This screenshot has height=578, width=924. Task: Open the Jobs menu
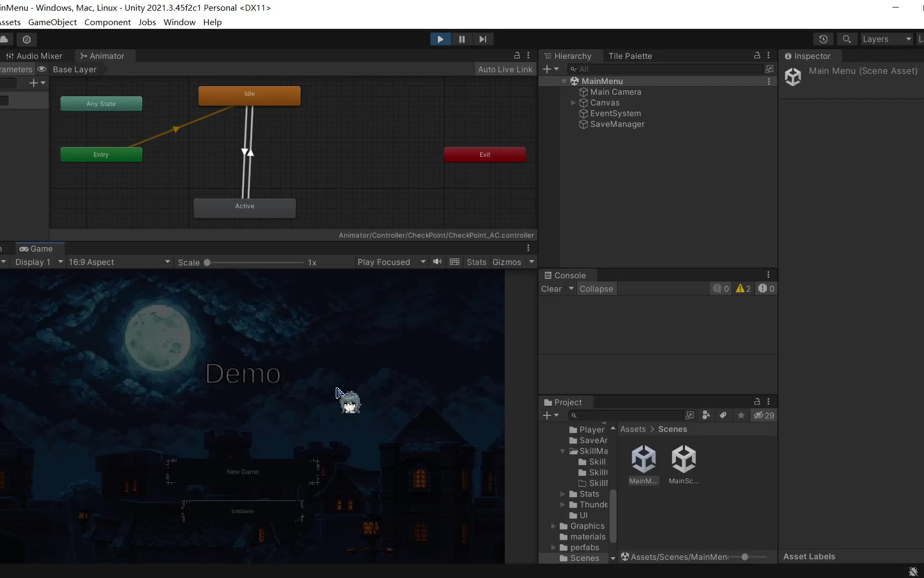point(147,22)
